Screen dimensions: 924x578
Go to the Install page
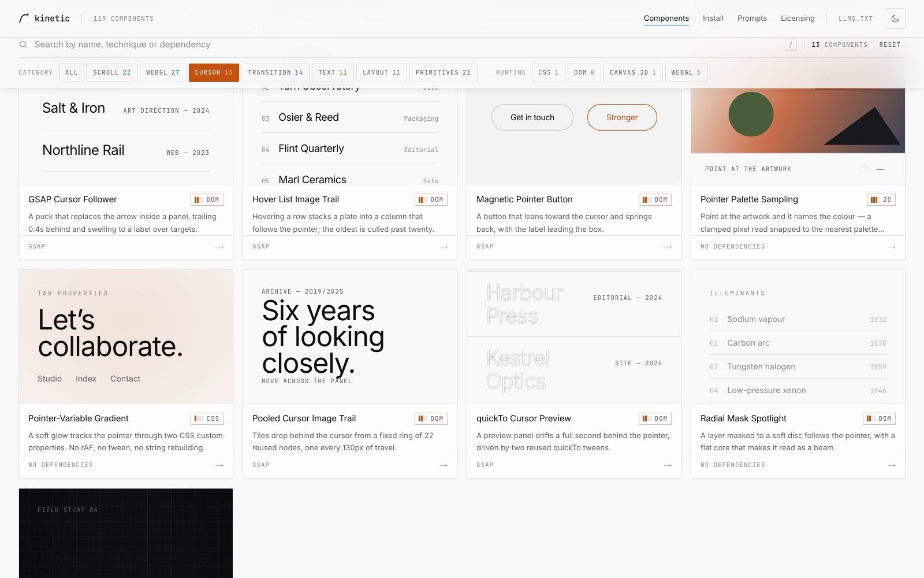pos(713,18)
